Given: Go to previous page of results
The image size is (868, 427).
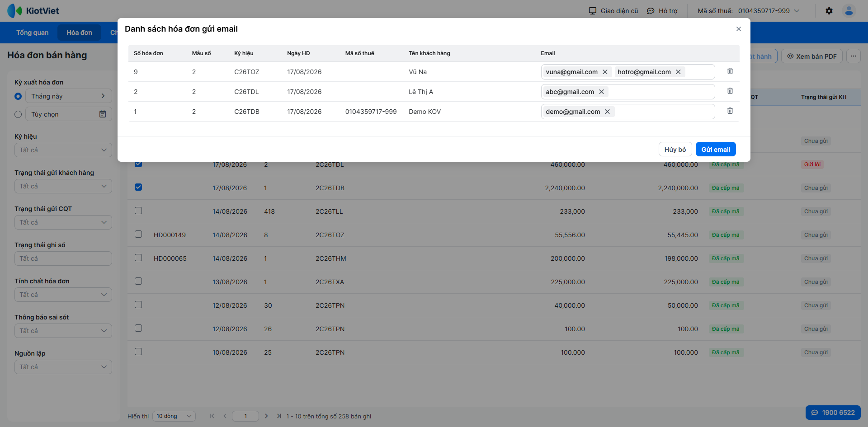Looking at the screenshot, I should (225, 416).
